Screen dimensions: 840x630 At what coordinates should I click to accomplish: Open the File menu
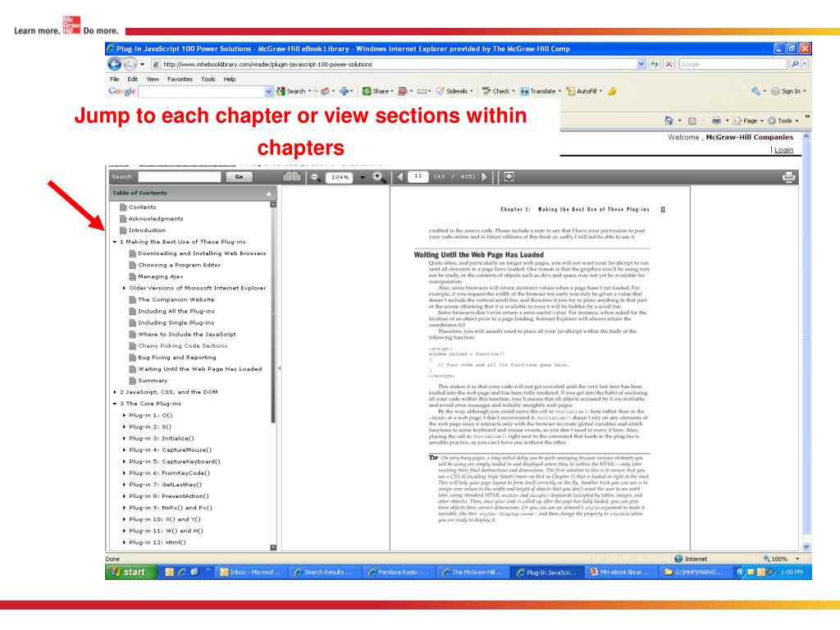pyautogui.click(x=115, y=80)
